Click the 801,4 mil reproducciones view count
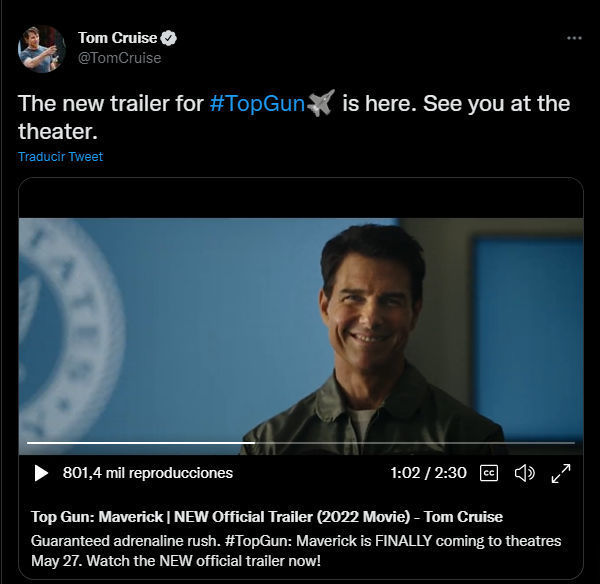This screenshot has height=584, width=600. pos(147,473)
